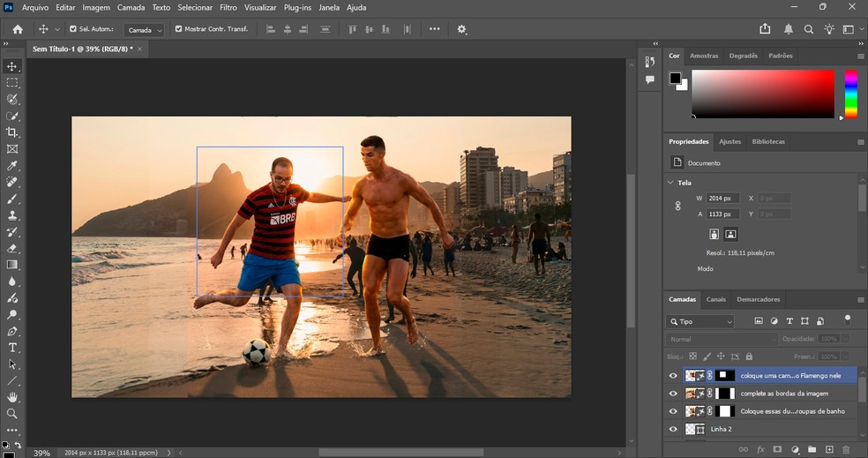The width and height of the screenshot is (868, 458).
Task: Uncheck Mostrar Contr. Transf. checkbox
Action: tap(179, 29)
